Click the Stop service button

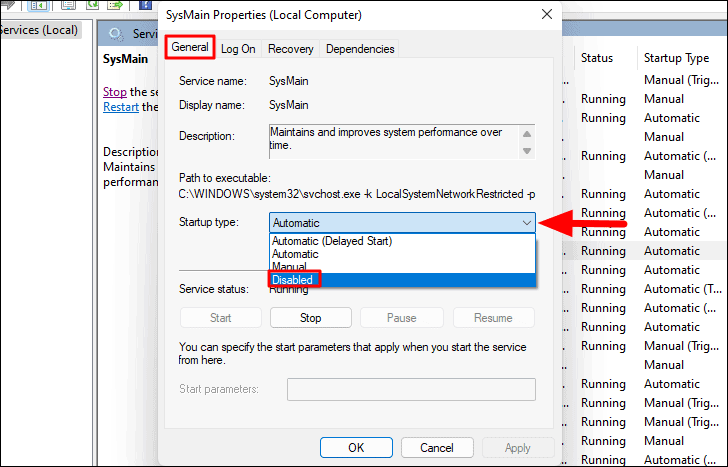pyautogui.click(x=311, y=318)
